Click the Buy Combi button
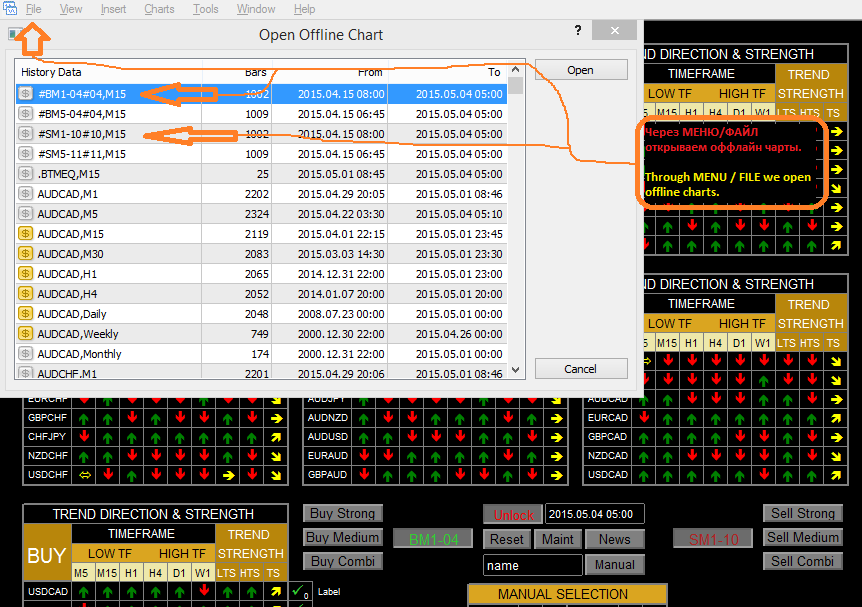The image size is (862, 607). [x=342, y=561]
